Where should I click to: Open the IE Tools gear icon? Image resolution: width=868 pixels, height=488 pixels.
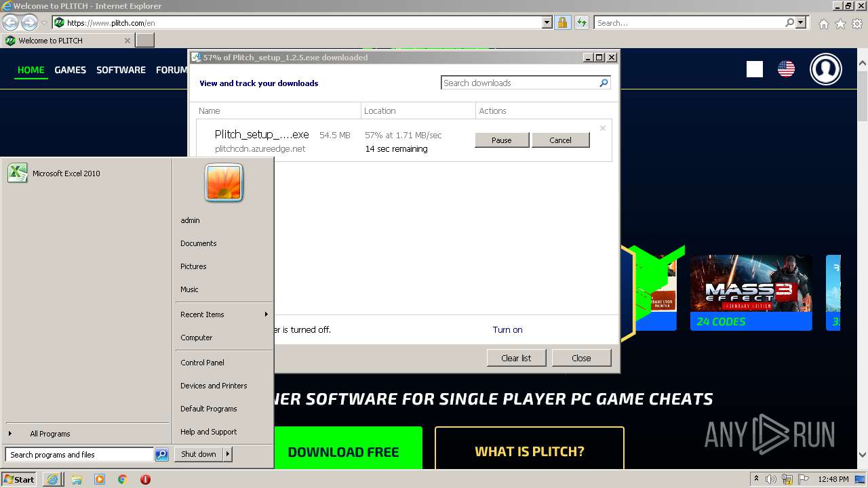point(857,24)
